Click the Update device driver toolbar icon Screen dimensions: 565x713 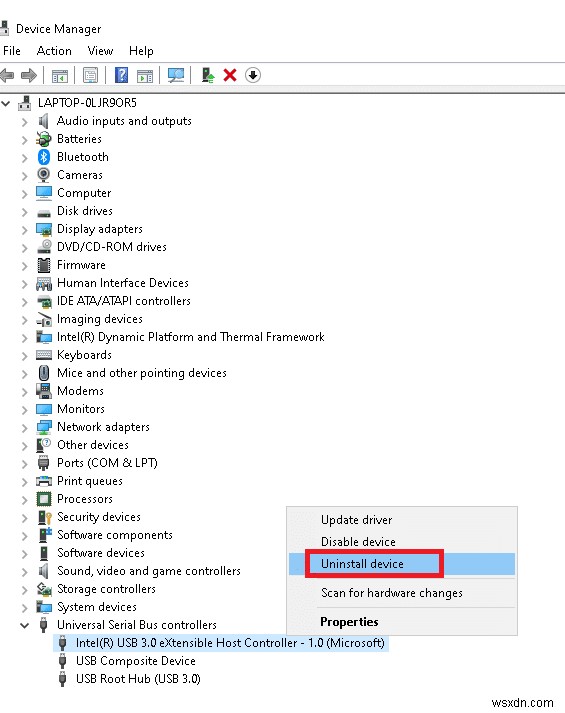click(208, 75)
